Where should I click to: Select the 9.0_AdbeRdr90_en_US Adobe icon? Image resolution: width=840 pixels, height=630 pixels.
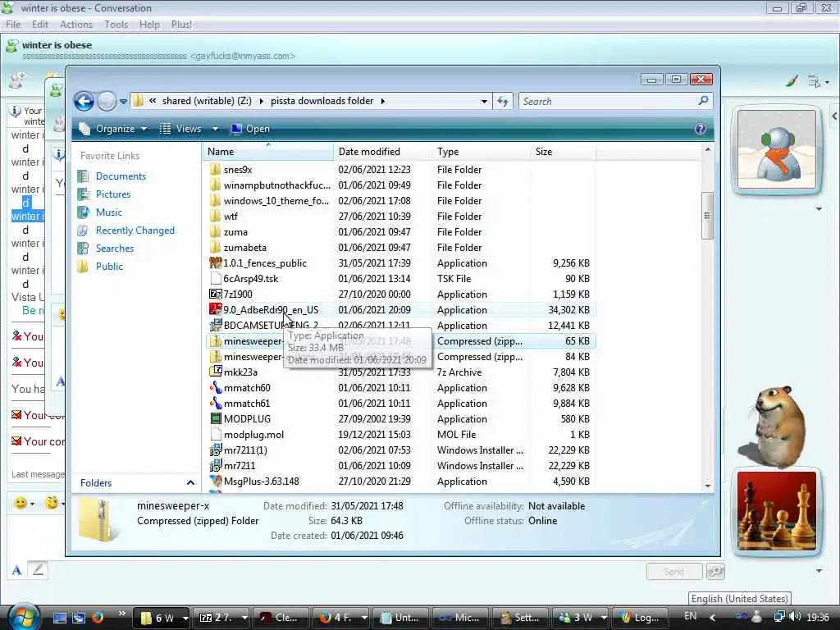(x=216, y=309)
